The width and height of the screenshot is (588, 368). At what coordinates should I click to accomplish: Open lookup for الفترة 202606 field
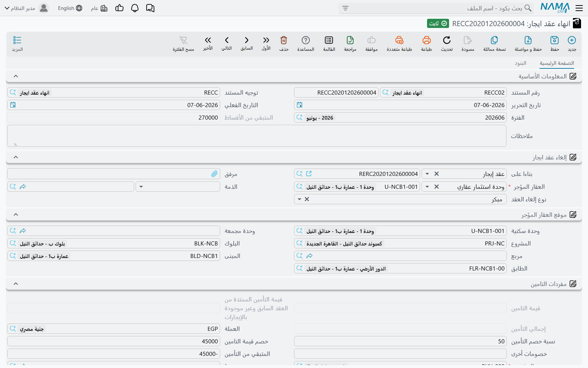click(x=300, y=117)
